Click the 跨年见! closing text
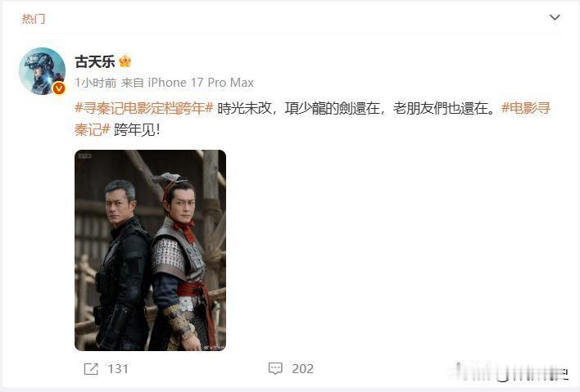Viewport: 580px width, 392px height. 137,129
